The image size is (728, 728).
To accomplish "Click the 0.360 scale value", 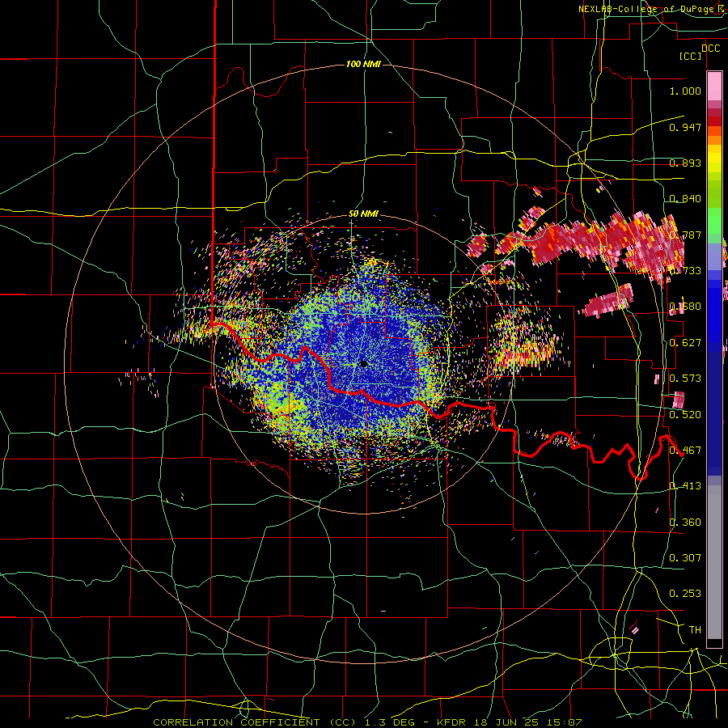I will 685,523.
